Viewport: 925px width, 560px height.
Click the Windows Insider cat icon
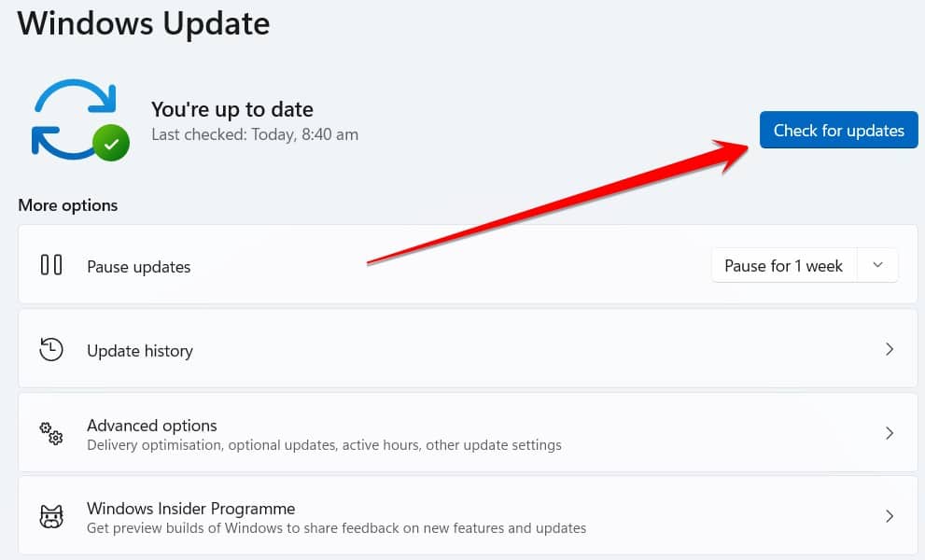[x=51, y=516]
